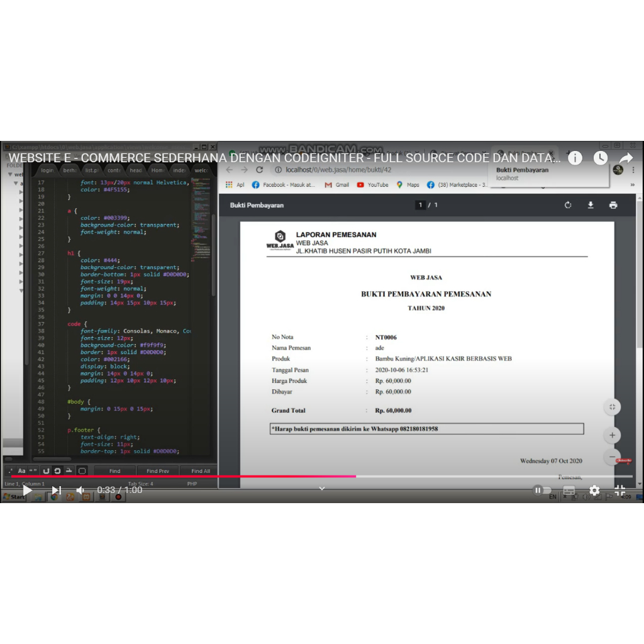Viewport: 644px width, 644px height.
Task: Switch to conte tab in Sublime
Action: click(x=114, y=170)
